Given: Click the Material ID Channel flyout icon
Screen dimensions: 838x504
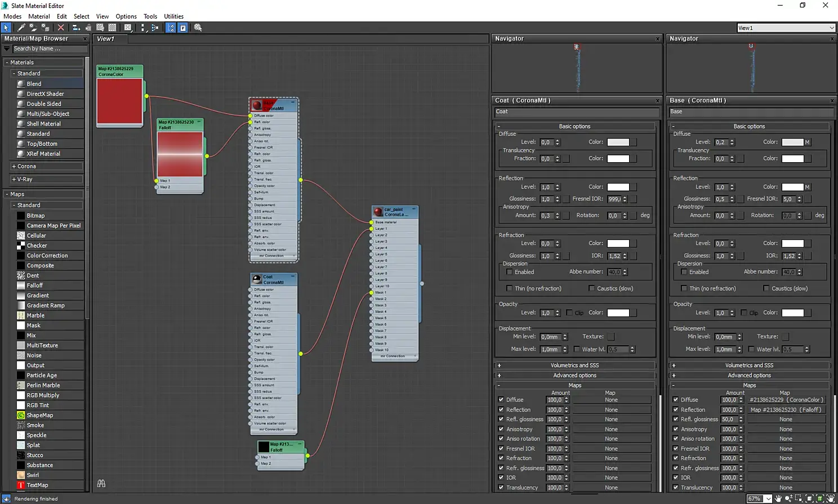Looking at the screenshot, I should [128, 28].
